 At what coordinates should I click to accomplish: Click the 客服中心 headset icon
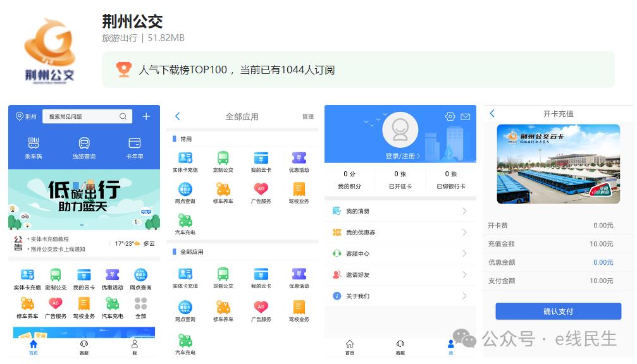[x=337, y=253]
